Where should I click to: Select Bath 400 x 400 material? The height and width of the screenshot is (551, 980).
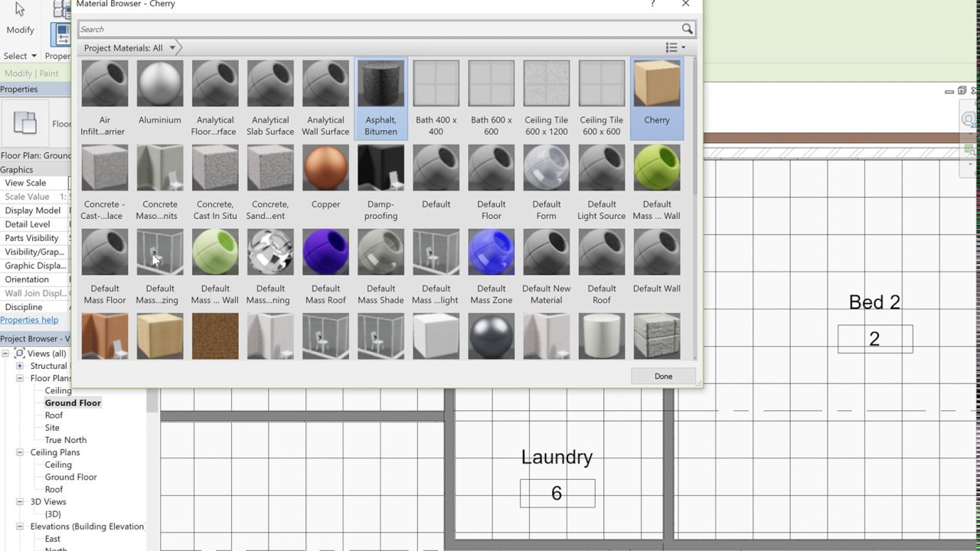click(x=436, y=98)
